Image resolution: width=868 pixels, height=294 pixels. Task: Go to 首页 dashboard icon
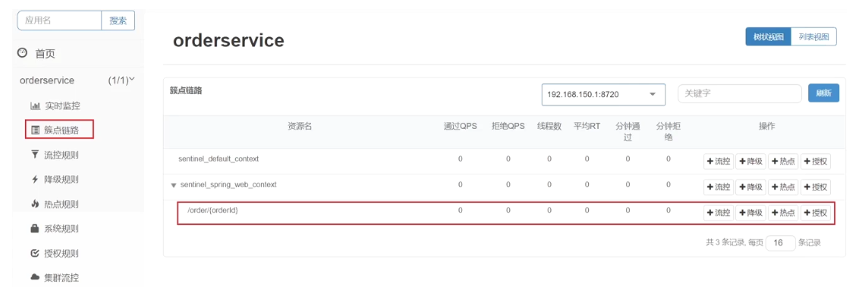click(x=36, y=54)
